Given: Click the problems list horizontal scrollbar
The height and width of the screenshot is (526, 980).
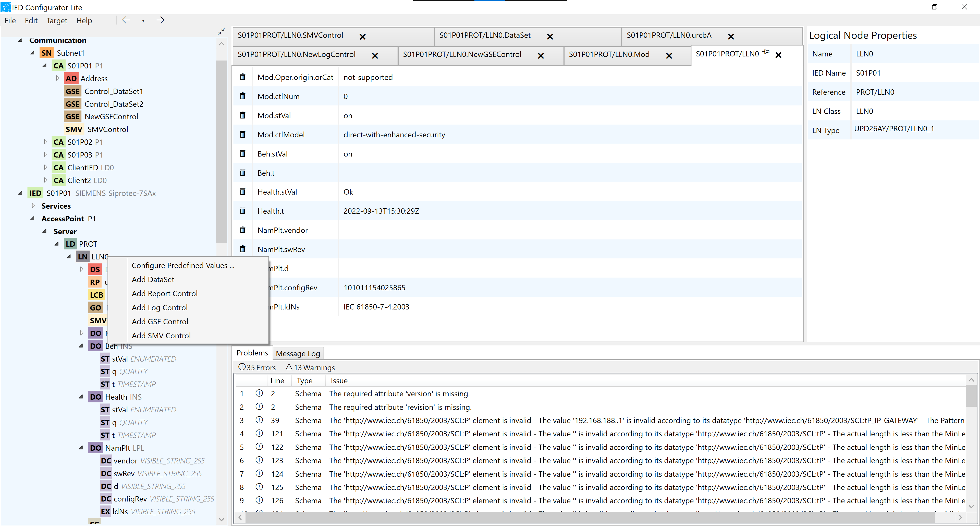Looking at the screenshot, I should click(590, 517).
